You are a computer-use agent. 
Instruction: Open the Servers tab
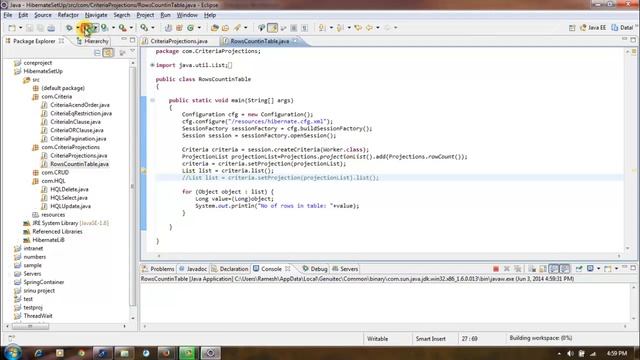pyautogui.click(x=345, y=269)
